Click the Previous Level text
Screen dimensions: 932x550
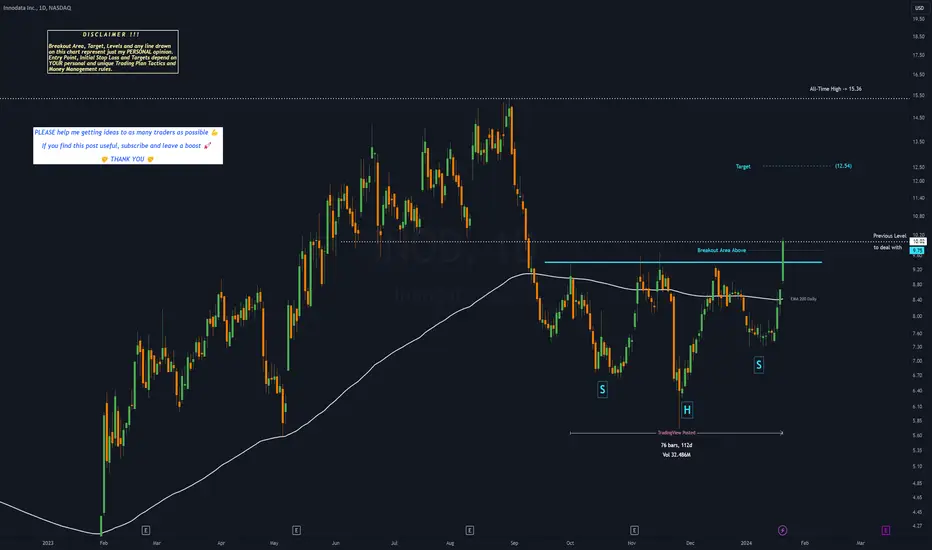click(890, 236)
